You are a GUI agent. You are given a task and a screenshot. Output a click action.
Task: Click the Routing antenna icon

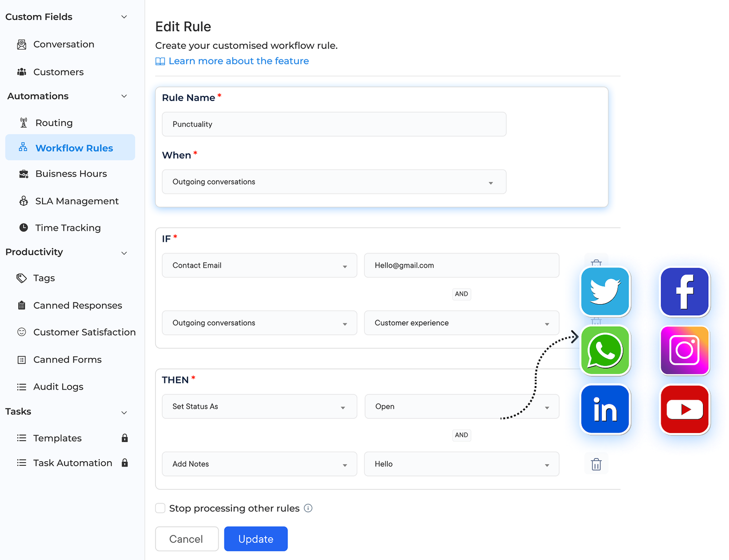click(x=24, y=123)
